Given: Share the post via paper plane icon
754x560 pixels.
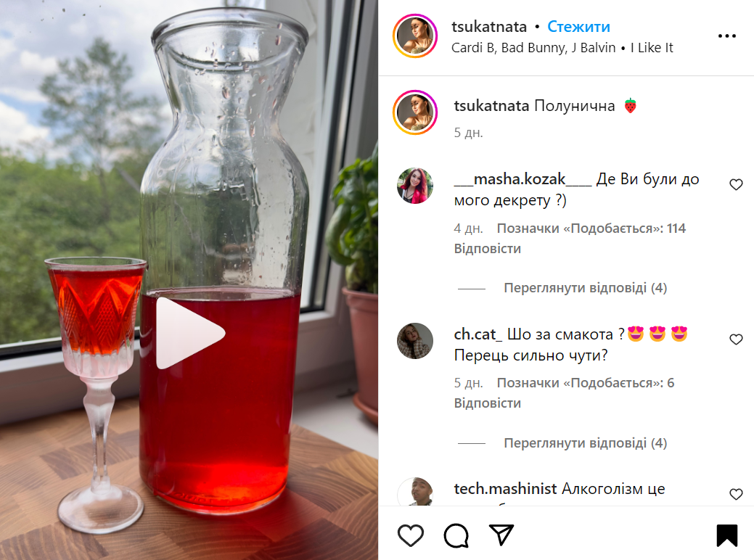Looking at the screenshot, I should pyautogui.click(x=501, y=535).
